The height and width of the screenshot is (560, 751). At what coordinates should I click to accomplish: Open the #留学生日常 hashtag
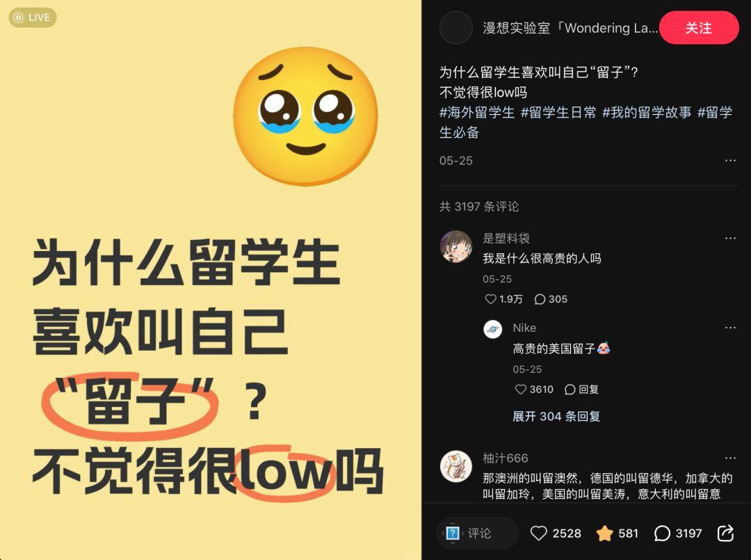(558, 113)
